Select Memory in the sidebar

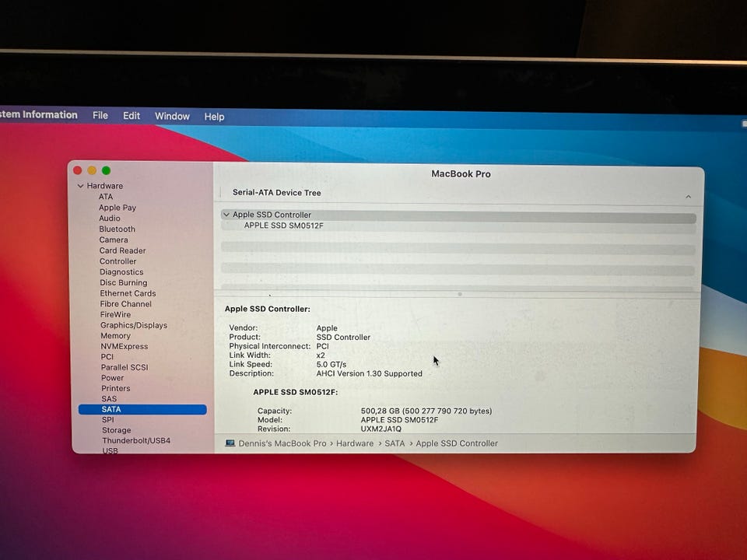point(115,336)
